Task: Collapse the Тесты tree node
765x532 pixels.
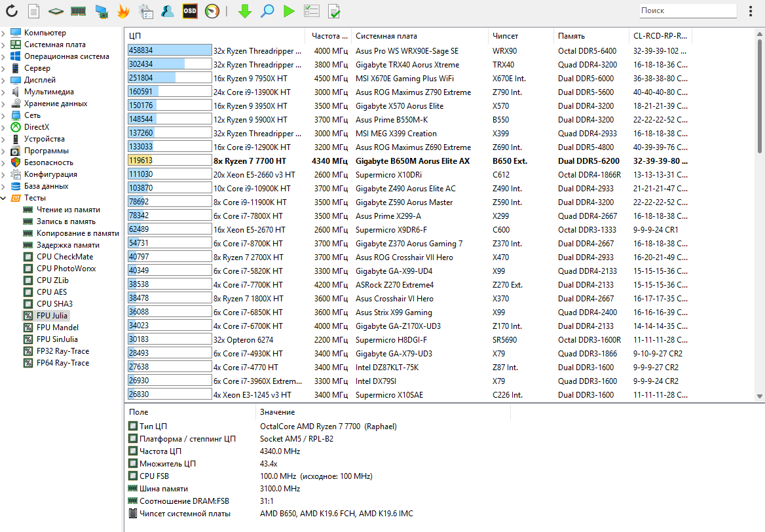Action: point(3,198)
